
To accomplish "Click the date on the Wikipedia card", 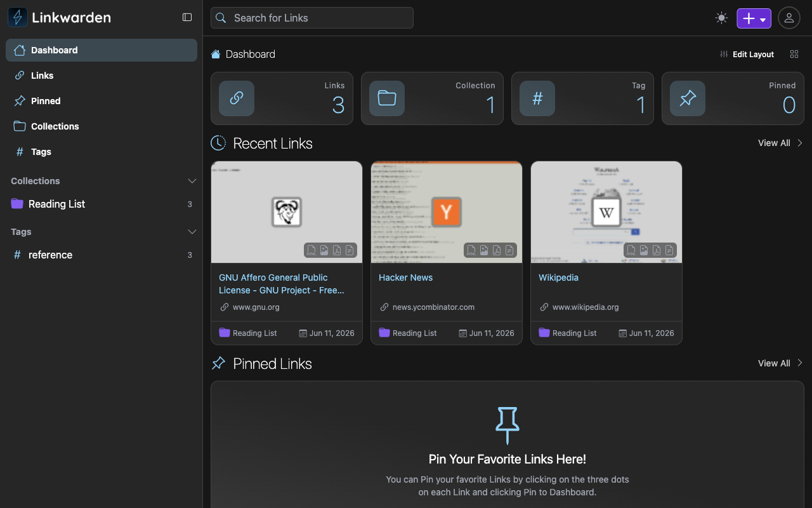I will click(646, 333).
